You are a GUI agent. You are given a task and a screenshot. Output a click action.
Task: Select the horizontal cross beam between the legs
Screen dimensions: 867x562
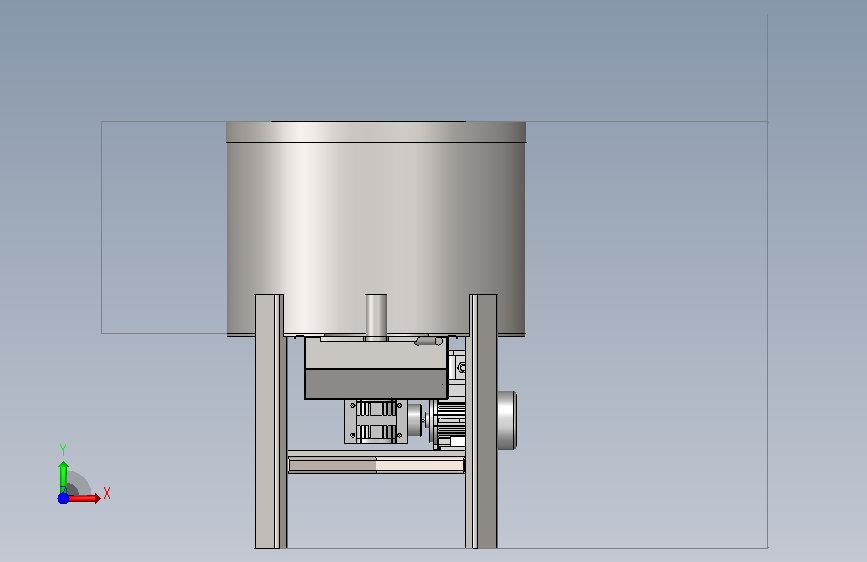tap(376, 462)
